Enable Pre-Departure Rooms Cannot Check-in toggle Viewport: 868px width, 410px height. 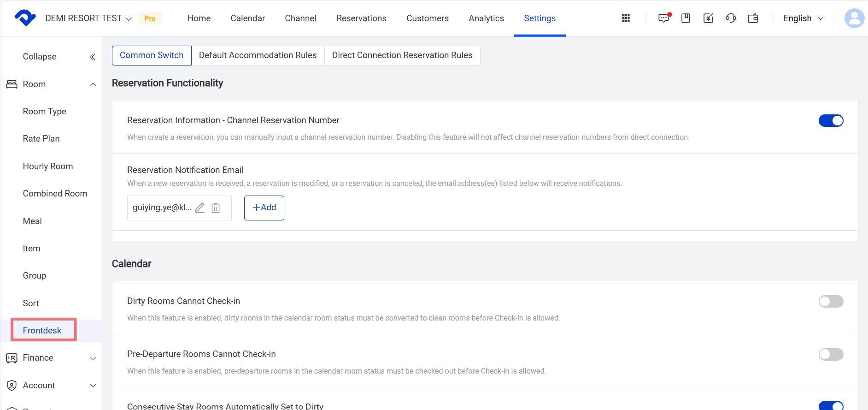point(831,354)
